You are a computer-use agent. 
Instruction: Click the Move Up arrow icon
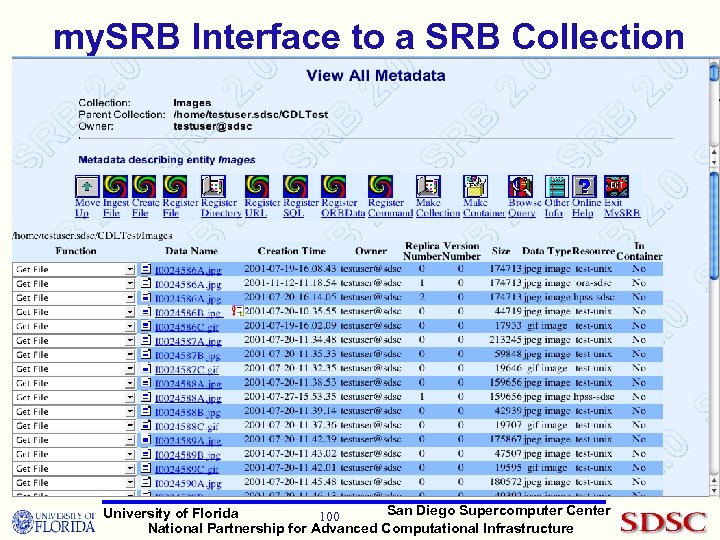87,186
